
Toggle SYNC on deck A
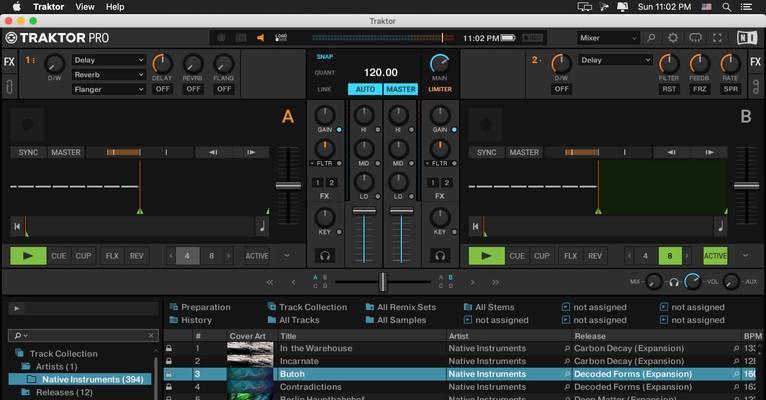[x=28, y=152]
